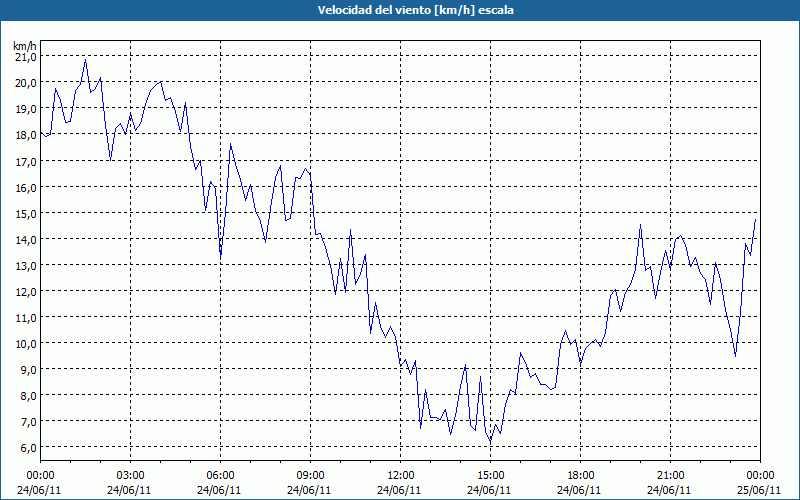Click the 00:00 25/06/11 end label
This screenshot has height=500, width=800.
(x=760, y=483)
